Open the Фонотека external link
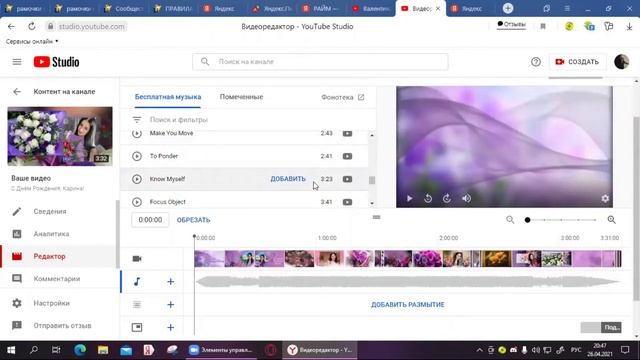Screen dimensions: 640x360 pyautogui.click(x=342, y=97)
